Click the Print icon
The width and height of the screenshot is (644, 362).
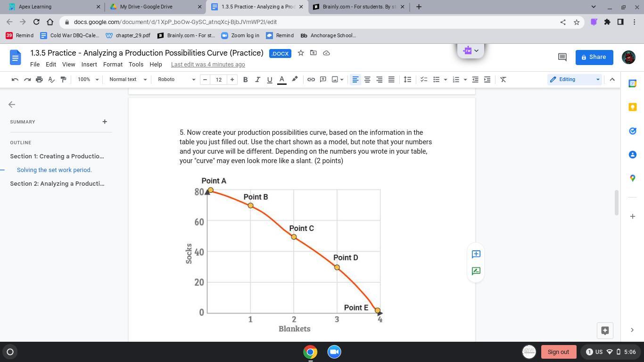pos(39,80)
